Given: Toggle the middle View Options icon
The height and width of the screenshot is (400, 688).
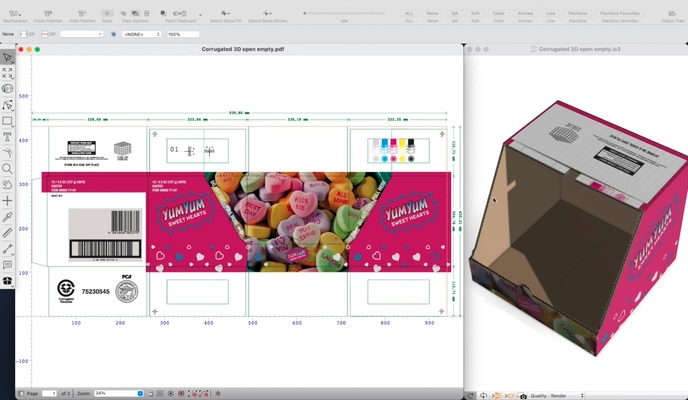Looking at the screenshot, I should coord(135,14).
